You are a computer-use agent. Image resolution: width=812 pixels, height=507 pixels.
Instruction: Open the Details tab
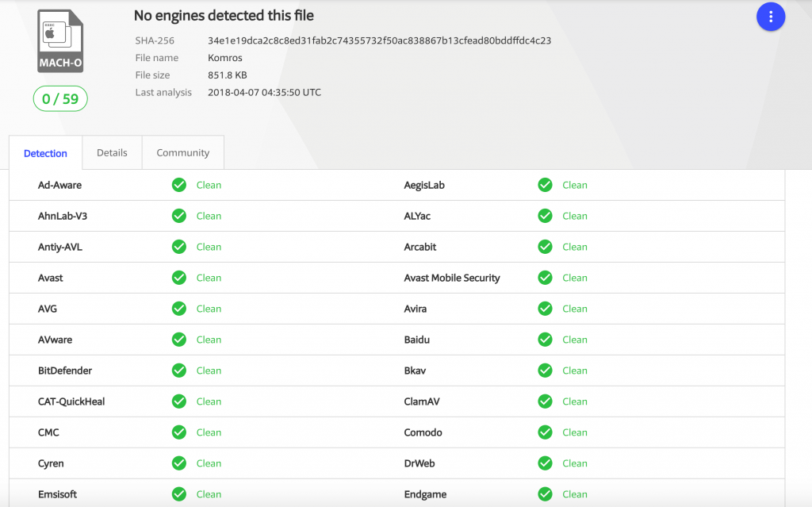click(x=112, y=152)
